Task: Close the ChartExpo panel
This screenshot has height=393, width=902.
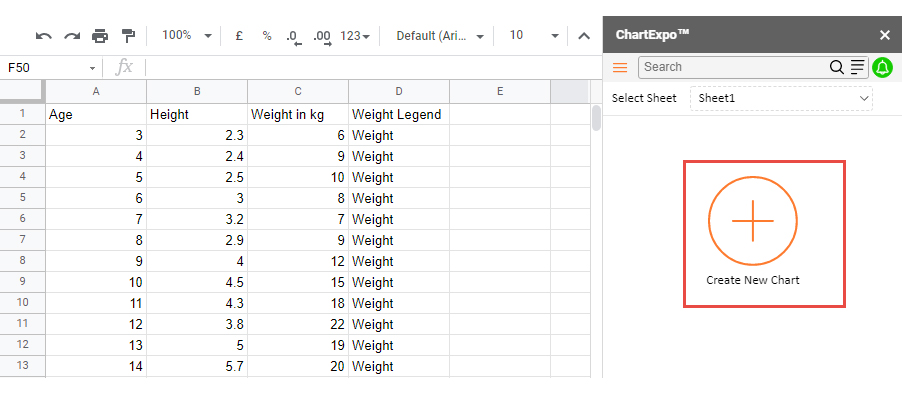Action: [x=885, y=36]
